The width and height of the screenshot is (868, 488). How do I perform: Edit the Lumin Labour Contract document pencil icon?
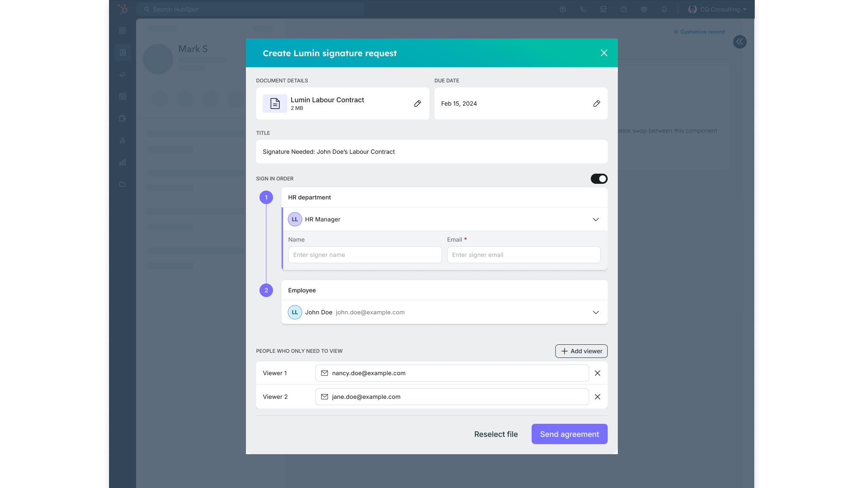417,104
